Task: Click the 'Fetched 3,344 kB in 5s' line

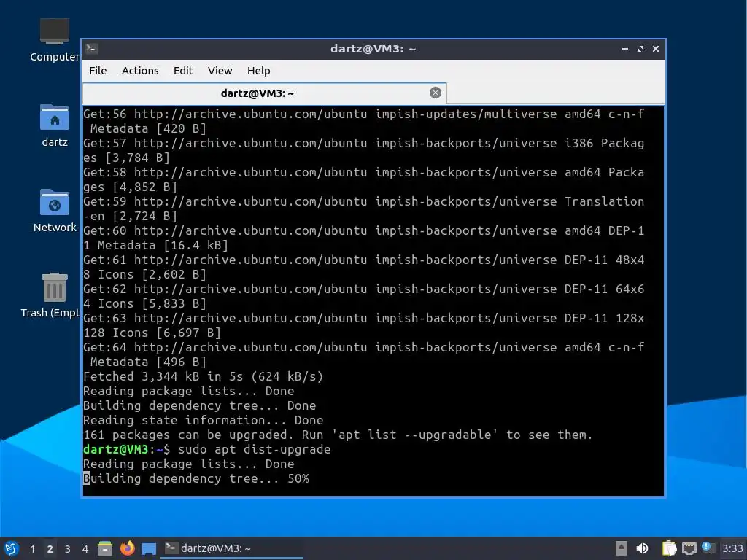Action: (x=203, y=377)
